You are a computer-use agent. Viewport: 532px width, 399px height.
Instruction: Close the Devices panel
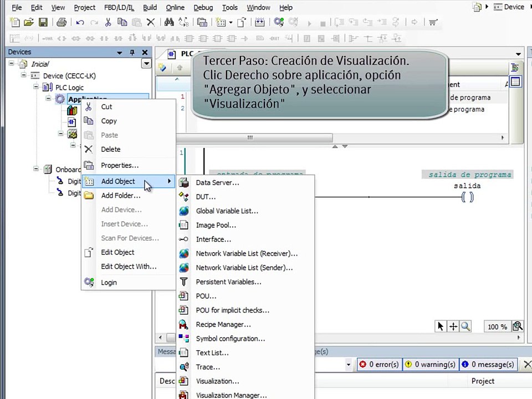[145, 52]
